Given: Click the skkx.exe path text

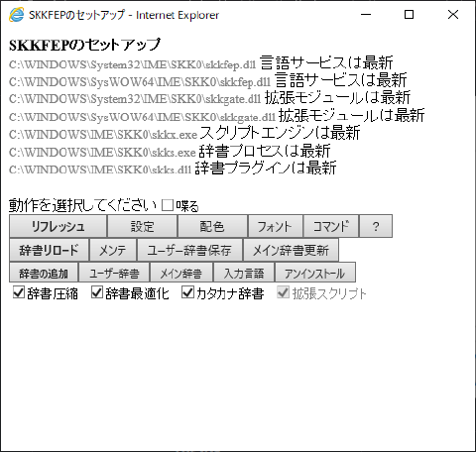Looking at the screenshot, I should [103, 135].
